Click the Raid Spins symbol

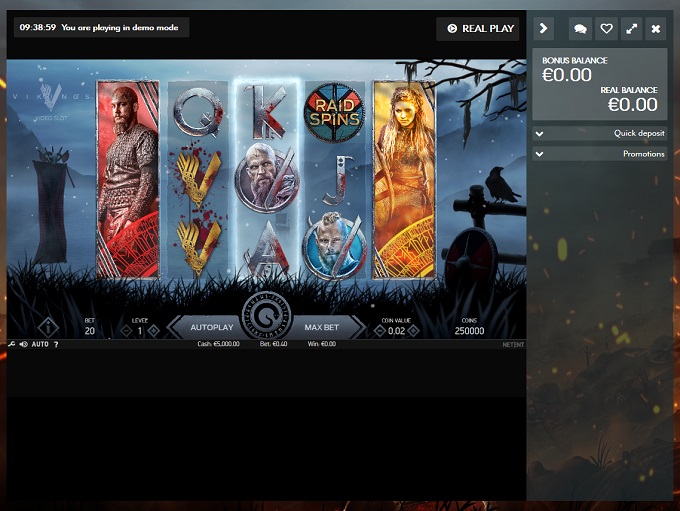point(334,112)
